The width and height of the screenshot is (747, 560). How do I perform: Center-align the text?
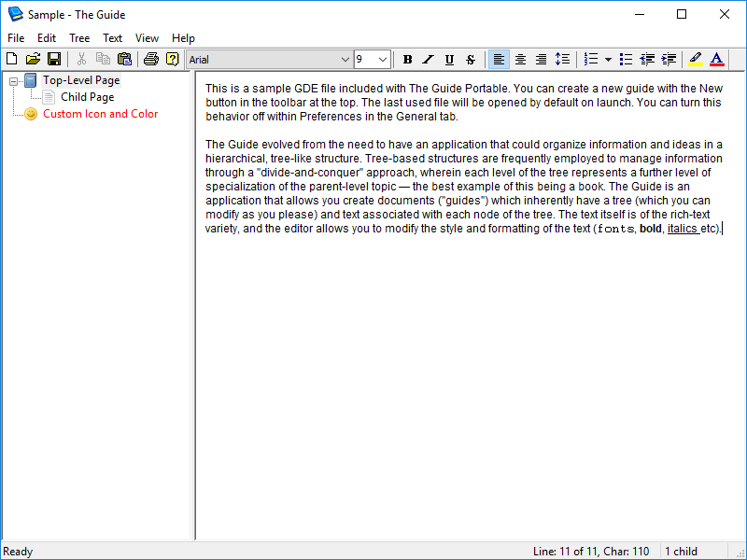[x=520, y=60]
